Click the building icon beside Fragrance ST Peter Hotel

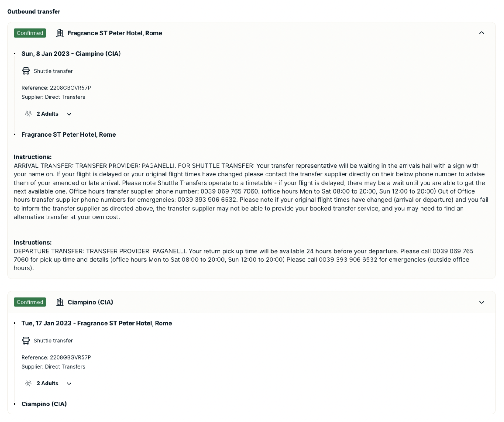60,33
